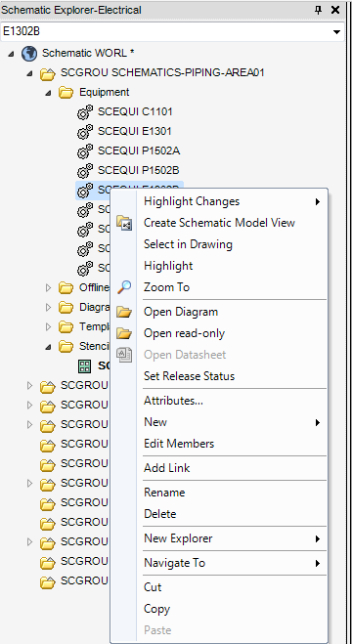
Task: Open the E1302B dropdown list
Action: point(337,31)
